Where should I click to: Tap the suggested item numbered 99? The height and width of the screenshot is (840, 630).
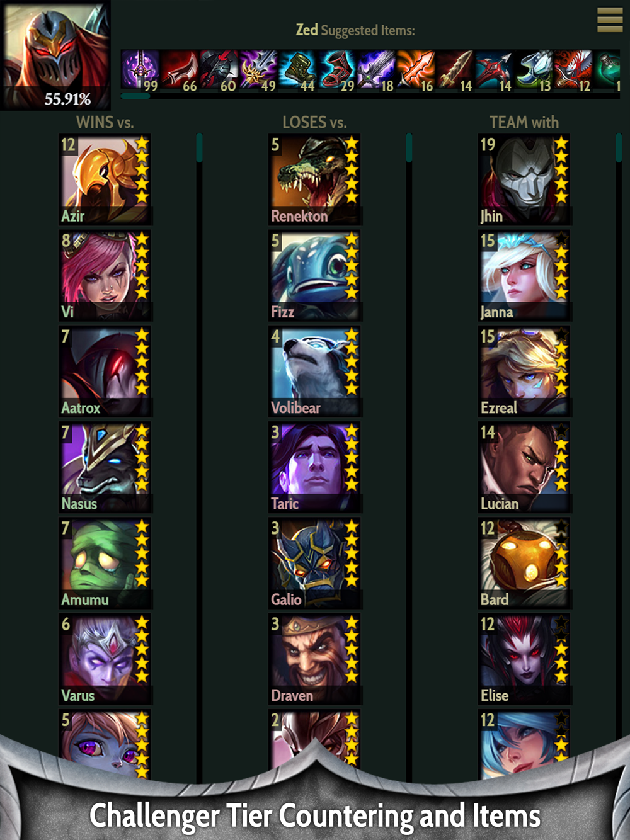pyautogui.click(x=140, y=71)
